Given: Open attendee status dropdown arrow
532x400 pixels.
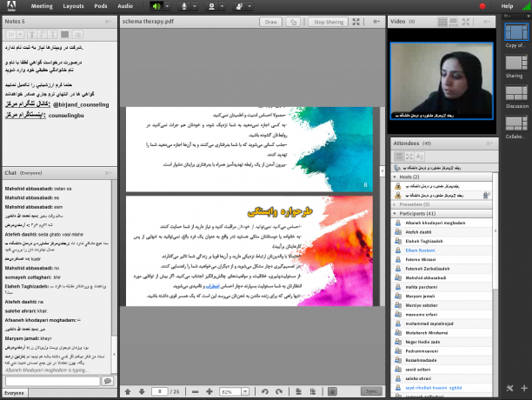Looking at the screenshot, I should (x=249, y=6).
